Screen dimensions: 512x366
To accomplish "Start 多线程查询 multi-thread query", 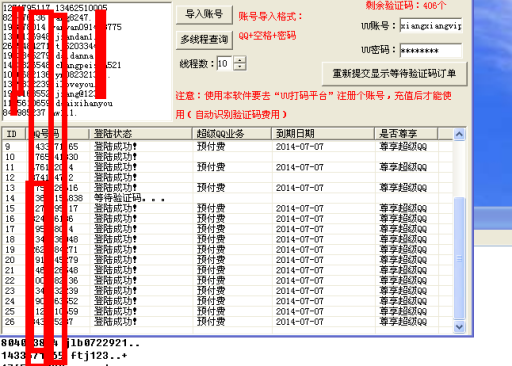I will [x=204, y=40].
